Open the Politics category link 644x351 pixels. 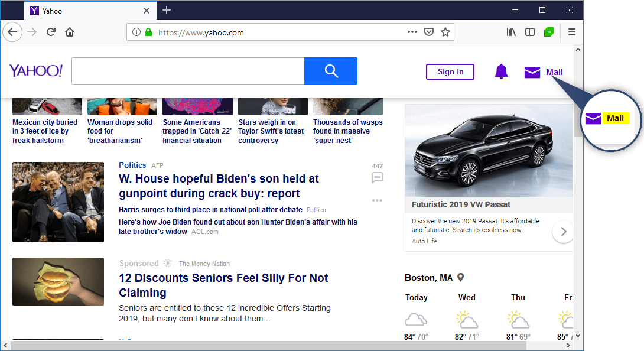tap(132, 165)
